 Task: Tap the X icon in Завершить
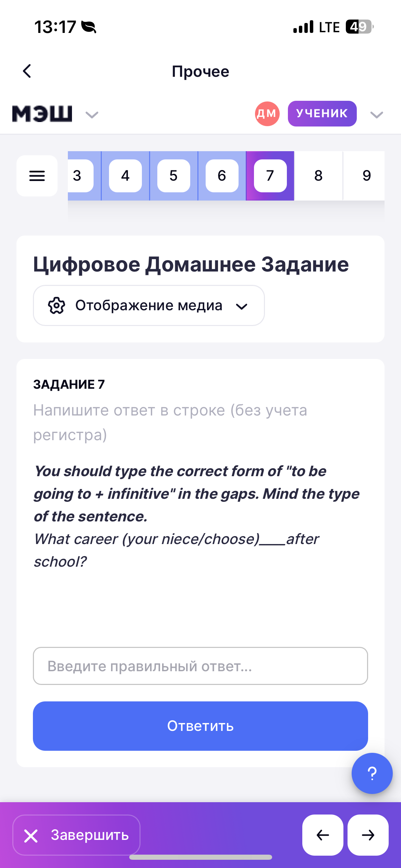point(31,836)
